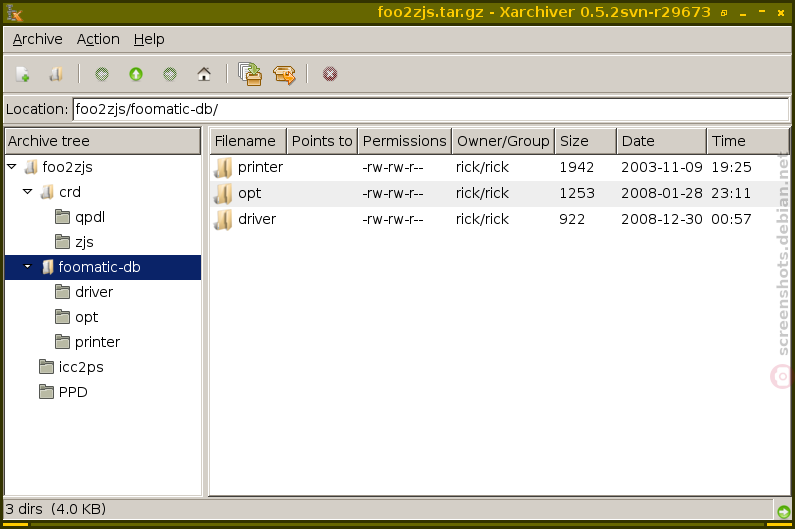The image size is (795, 529).
Task: Open the Help menu
Action: coord(149,39)
